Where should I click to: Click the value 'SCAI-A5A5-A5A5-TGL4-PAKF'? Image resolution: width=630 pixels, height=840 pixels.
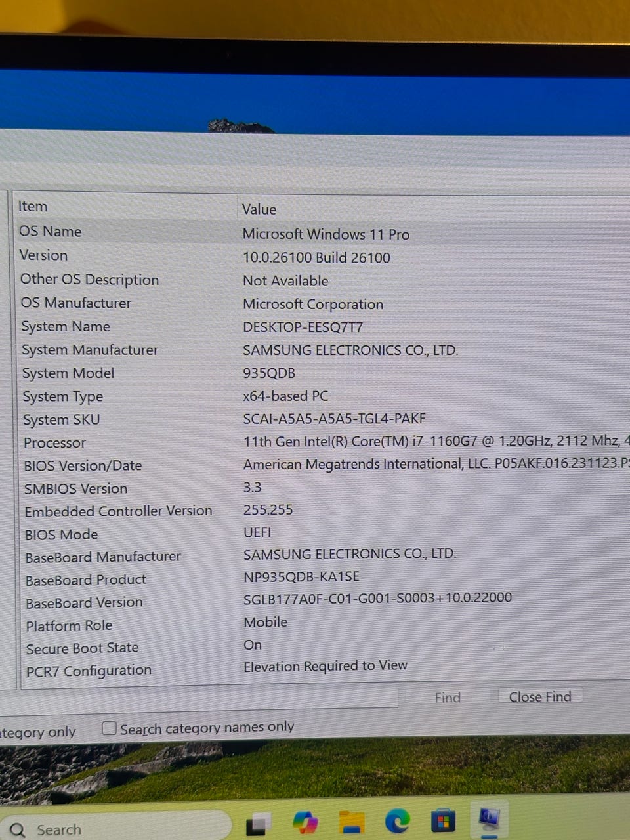(335, 419)
